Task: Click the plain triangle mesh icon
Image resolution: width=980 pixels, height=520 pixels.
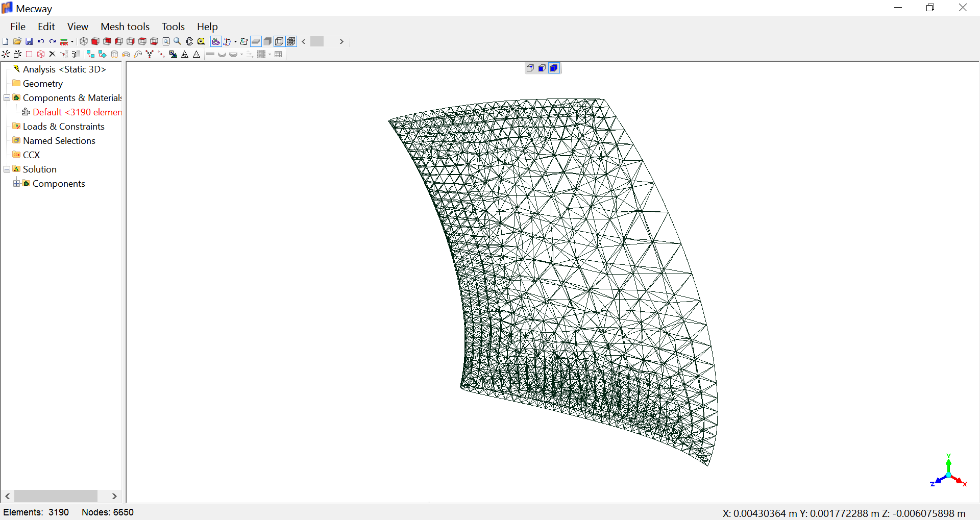Action: tap(197, 54)
